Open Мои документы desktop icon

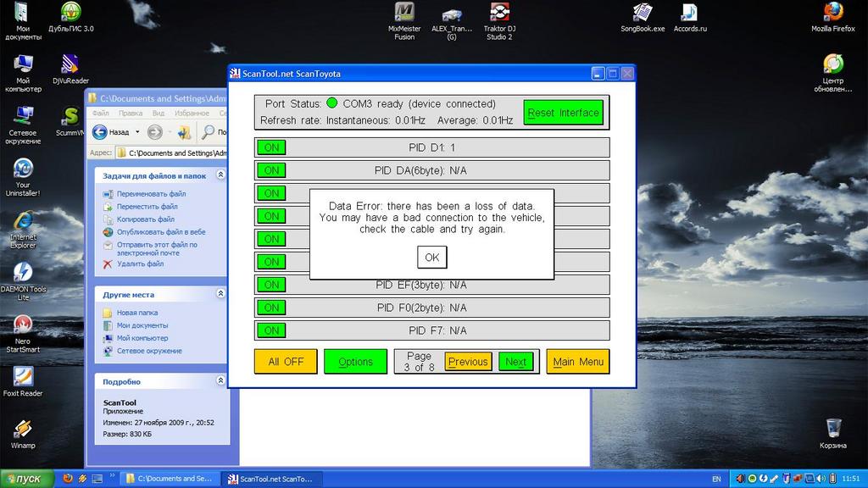coord(23,21)
